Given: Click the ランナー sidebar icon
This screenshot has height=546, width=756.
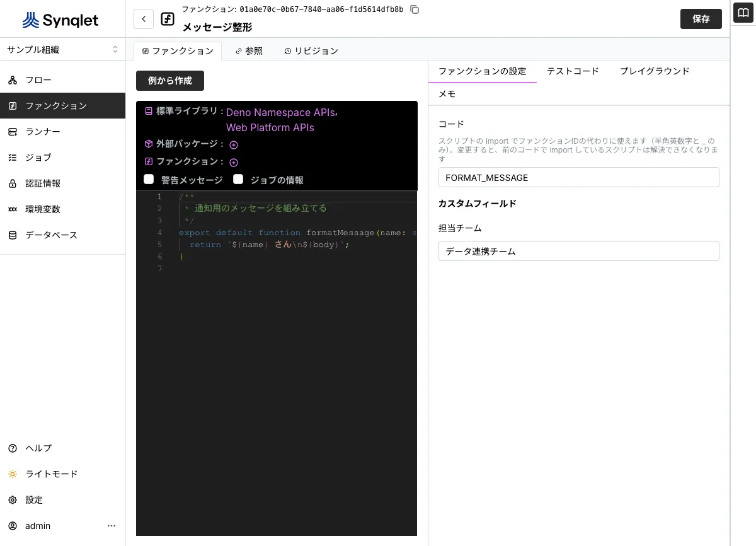Looking at the screenshot, I should (13, 132).
